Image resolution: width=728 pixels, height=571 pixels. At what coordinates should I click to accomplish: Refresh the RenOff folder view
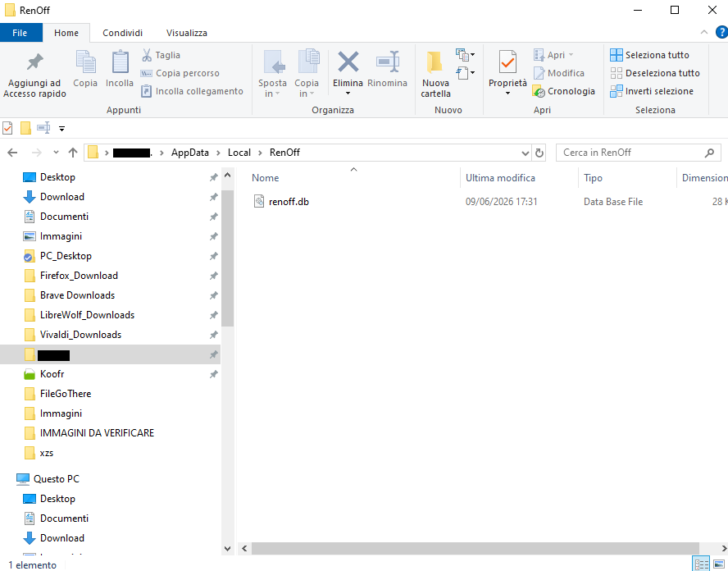539,153
